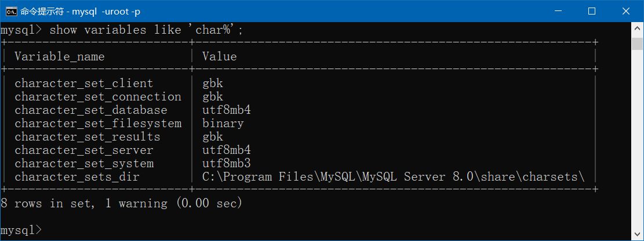The image size is (644, 241).
Task: Click the show variables command line
Action: (x=122, y=30)
